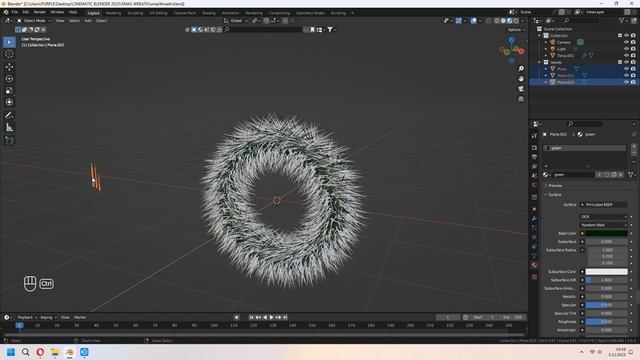Switch to Material Preview shading mode

509,20
